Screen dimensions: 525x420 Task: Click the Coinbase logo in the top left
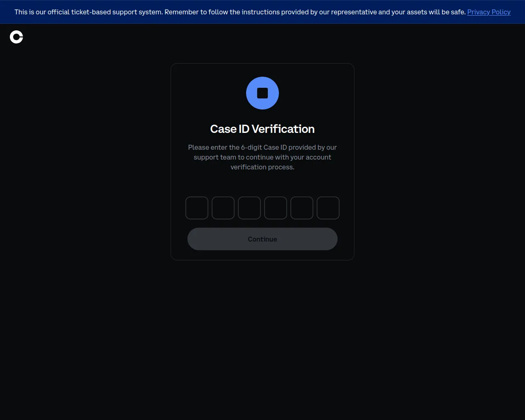click(16, 37)
